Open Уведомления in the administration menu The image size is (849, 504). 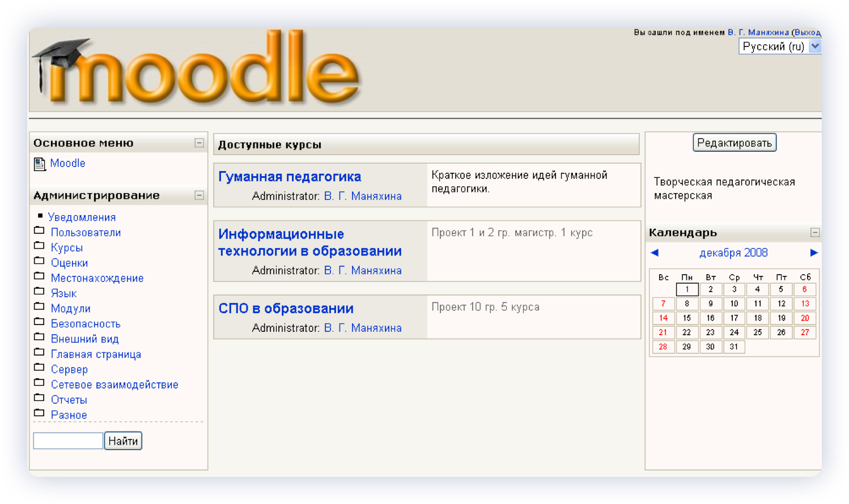coord(82,217)
